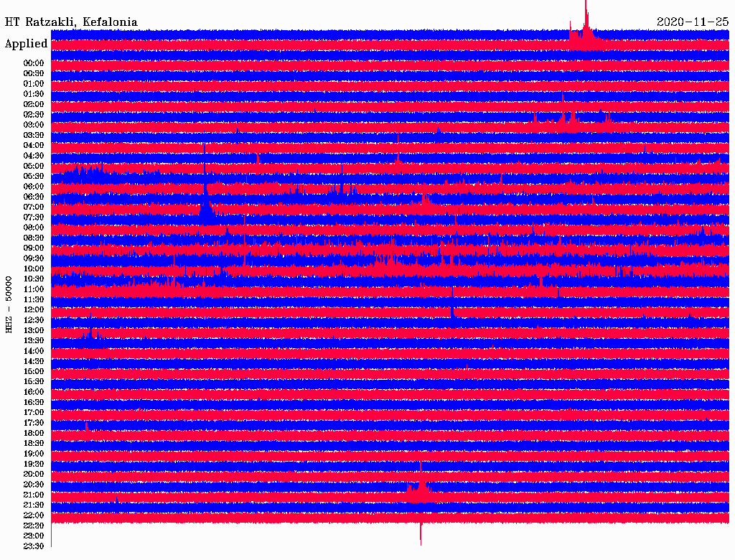Select the 15:00 time label
Screen dimensions: 735x560
click(34, 371)
